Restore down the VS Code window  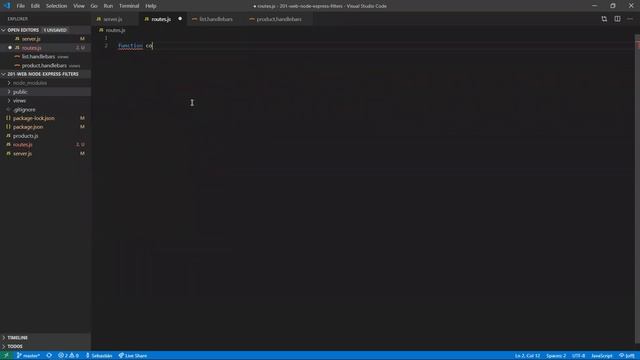tap(613, 6)
